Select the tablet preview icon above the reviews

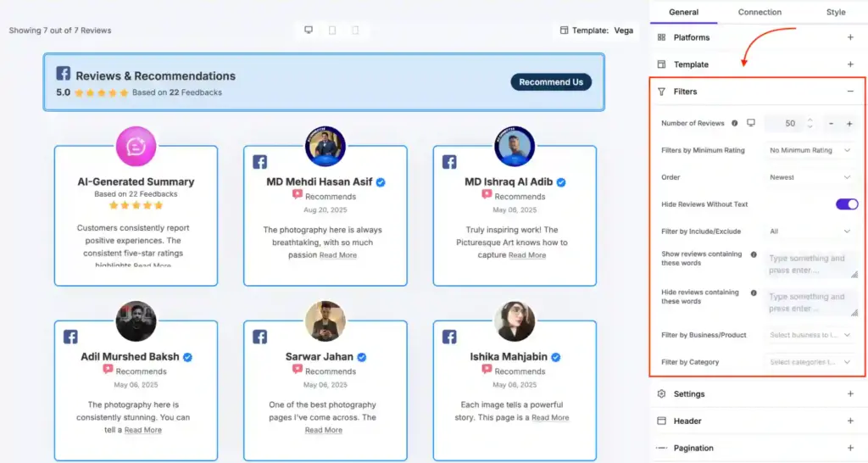332,30
